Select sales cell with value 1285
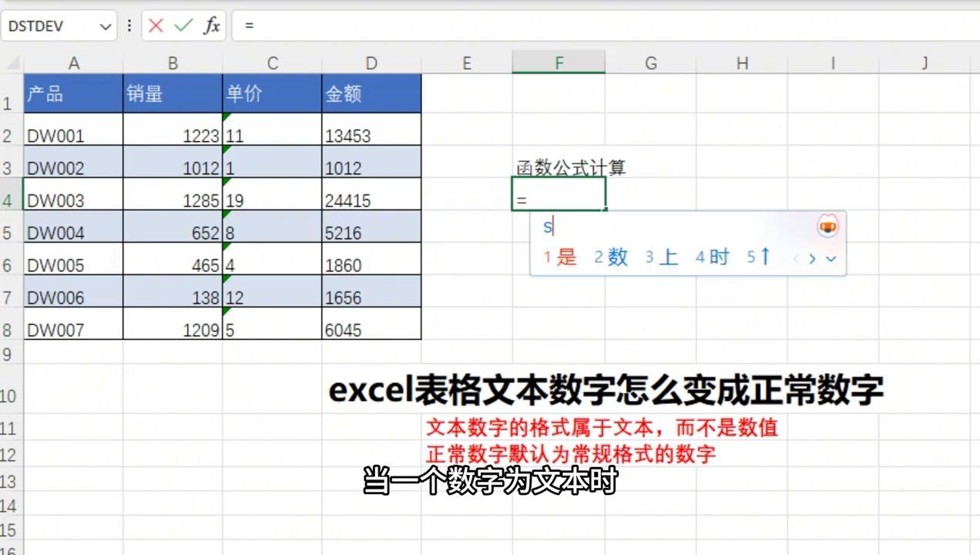The height and width of the screenshot is (555, 980). coord(173,194)
